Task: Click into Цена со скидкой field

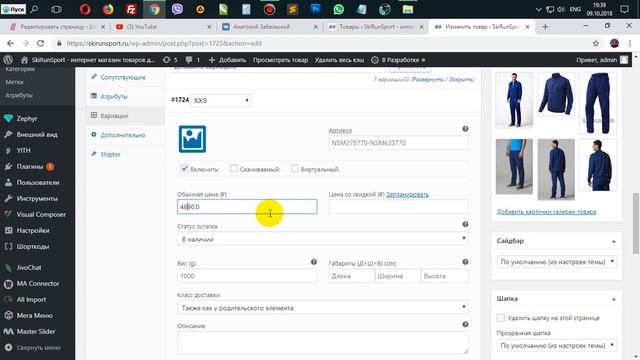Action: tap(398, 207)
